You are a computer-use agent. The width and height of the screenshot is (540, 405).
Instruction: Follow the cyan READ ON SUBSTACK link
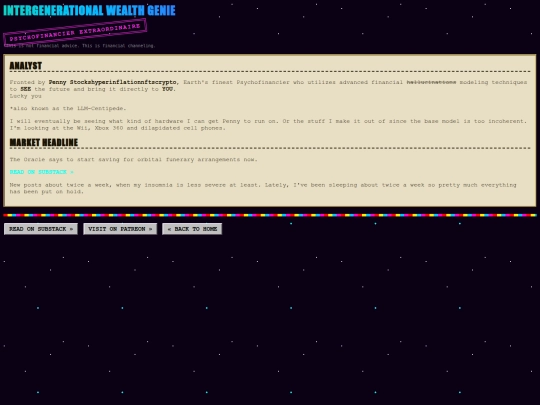click(x=41, y=172)
